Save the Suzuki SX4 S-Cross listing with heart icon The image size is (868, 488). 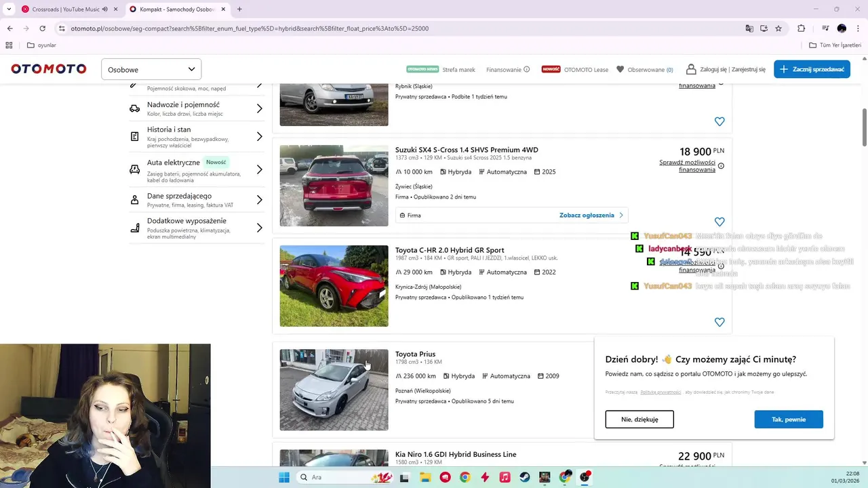(719, 222)
